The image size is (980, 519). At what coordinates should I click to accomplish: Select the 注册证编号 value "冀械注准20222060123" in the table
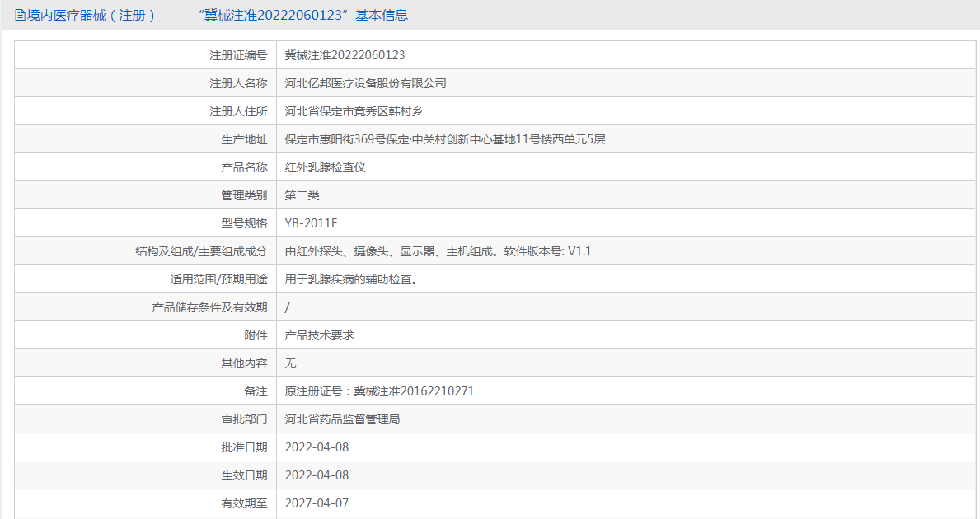(x=345, y=55)
